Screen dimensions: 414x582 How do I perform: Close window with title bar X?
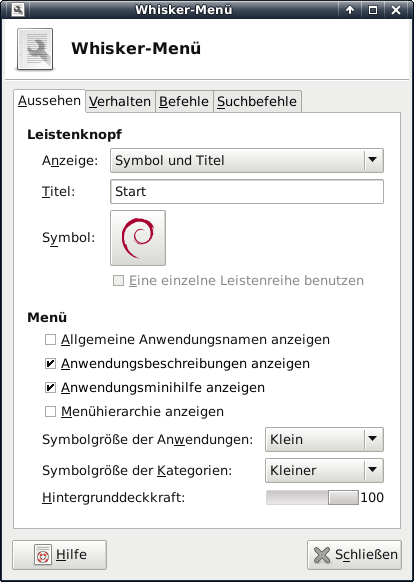click(x=396, y=10)
